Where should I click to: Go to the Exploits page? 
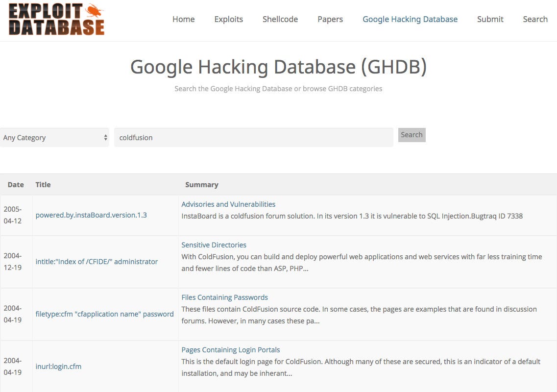point(228,19)
